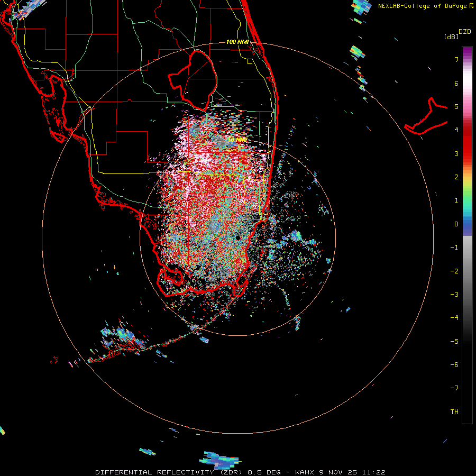Click the -2 label on the color scale
Image resolution: width=476 pixels, height=476 pixels.
pyautogui.click(x=454, y=271)
